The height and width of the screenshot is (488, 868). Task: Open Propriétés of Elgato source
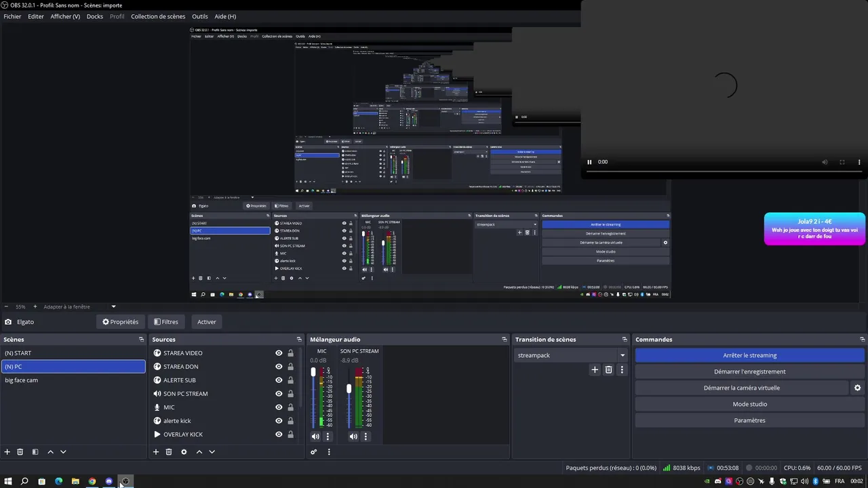pos(120,322)
